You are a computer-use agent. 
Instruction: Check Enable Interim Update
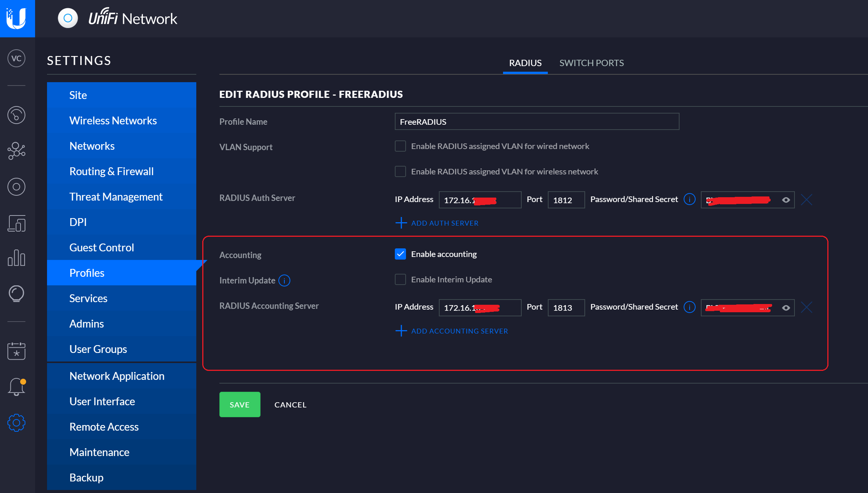[400, 279]
